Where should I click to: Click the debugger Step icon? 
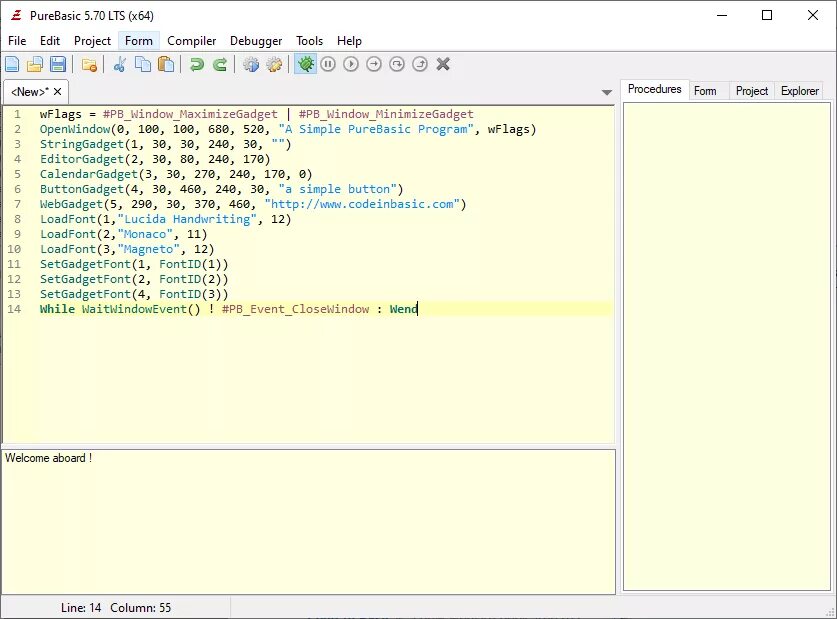374,65
